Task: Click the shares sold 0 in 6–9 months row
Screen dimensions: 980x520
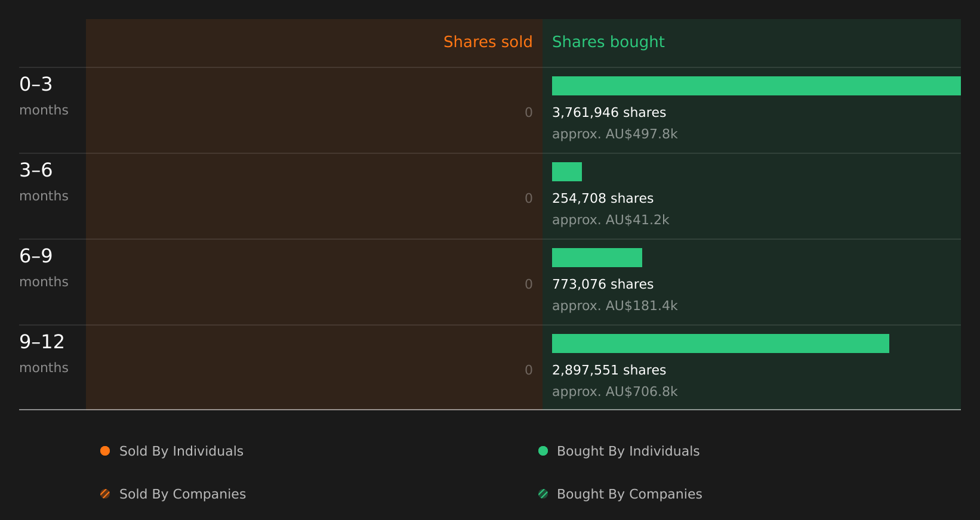Action: pos(529,284)
